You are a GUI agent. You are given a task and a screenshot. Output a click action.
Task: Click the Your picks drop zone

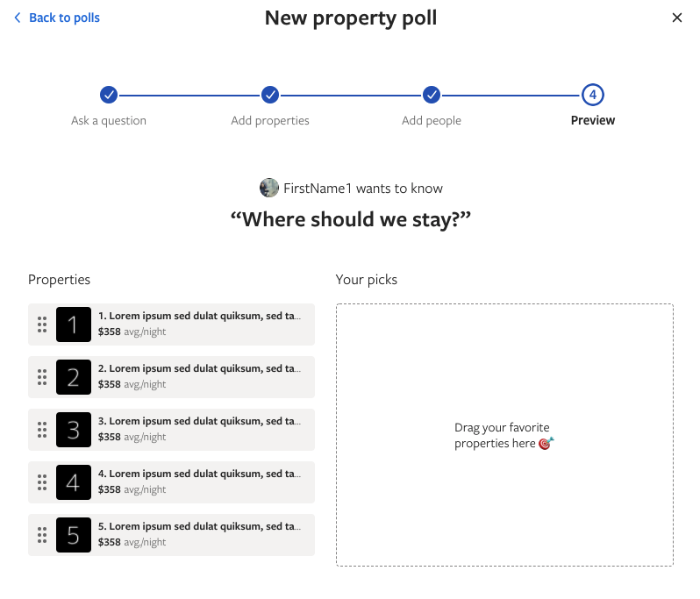coord(504,435)
